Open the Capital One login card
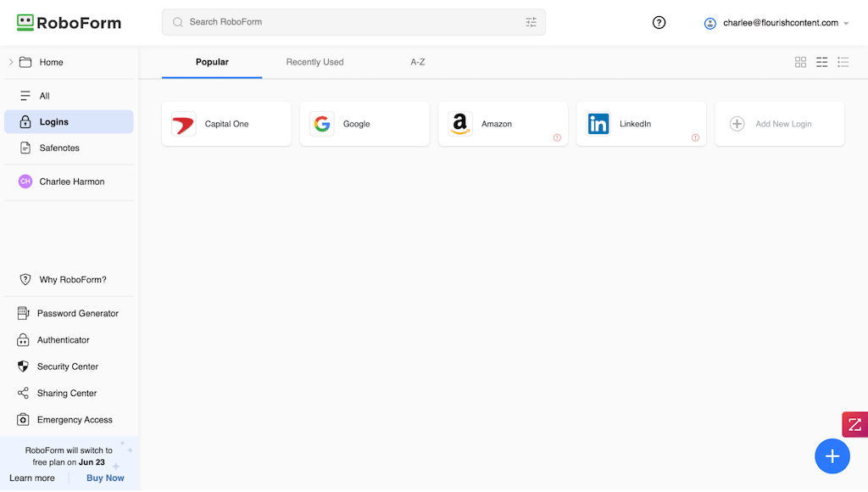Screen dimensions: 868x492 point(226,124)
